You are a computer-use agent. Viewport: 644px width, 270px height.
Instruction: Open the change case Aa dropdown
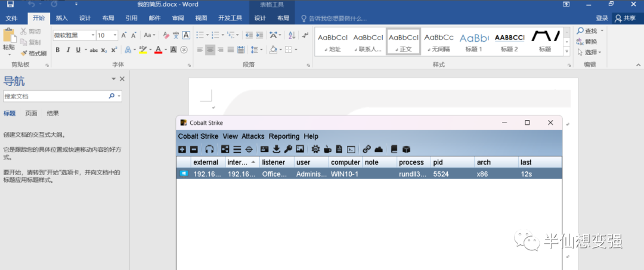(150, 35)
